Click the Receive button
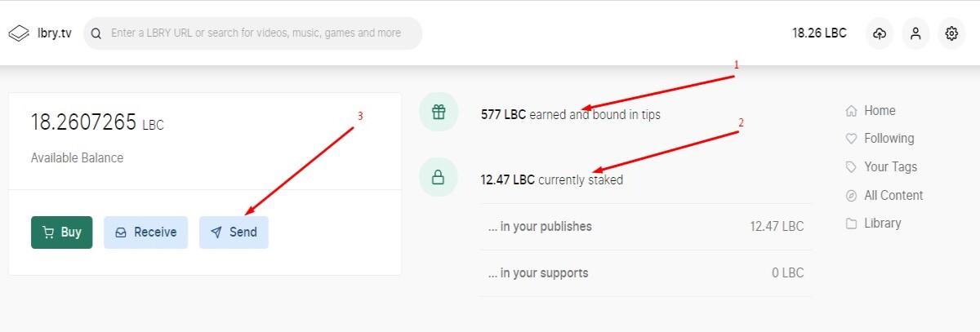980x332 pixels. (146, 232)
